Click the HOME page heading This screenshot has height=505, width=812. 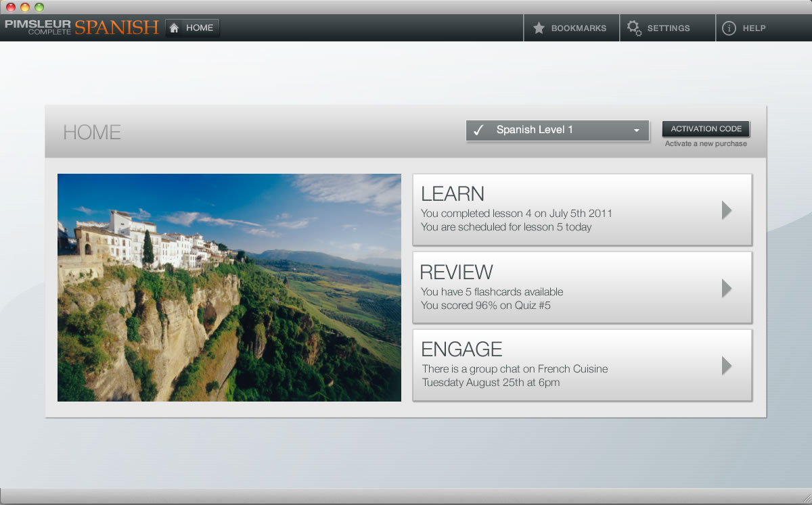[x=92, y=133]
